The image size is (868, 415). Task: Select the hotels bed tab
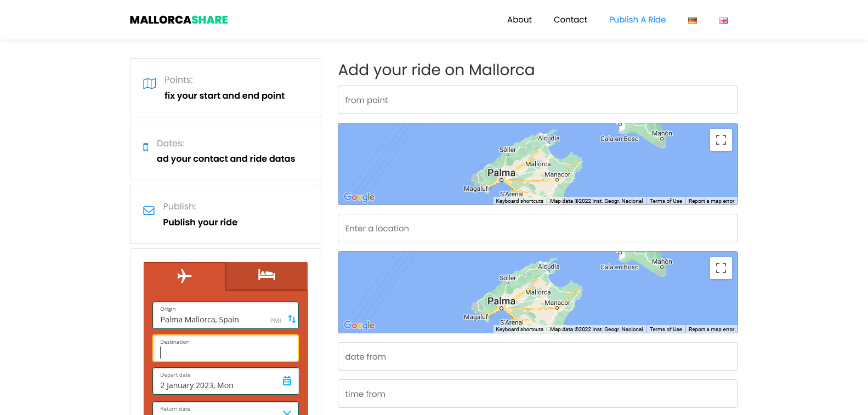tap(266, 276)
